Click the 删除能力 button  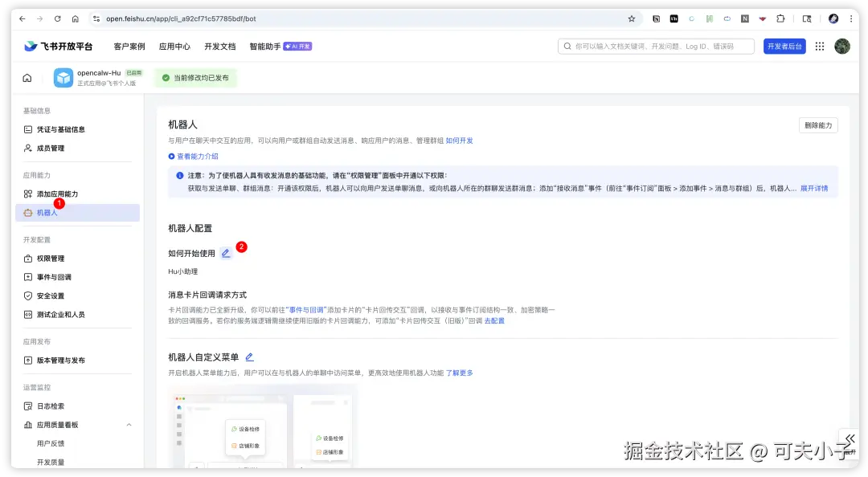pyautogui.click(x=818, y=125)
